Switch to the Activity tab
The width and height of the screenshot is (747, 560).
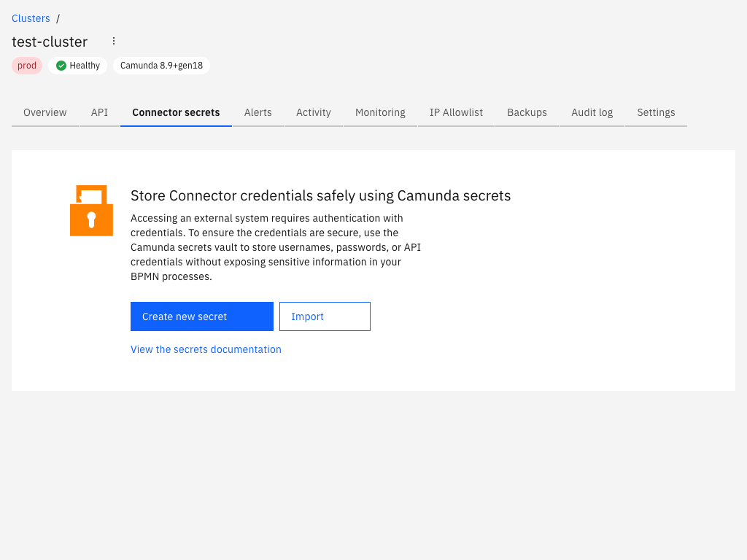point(314,113)
